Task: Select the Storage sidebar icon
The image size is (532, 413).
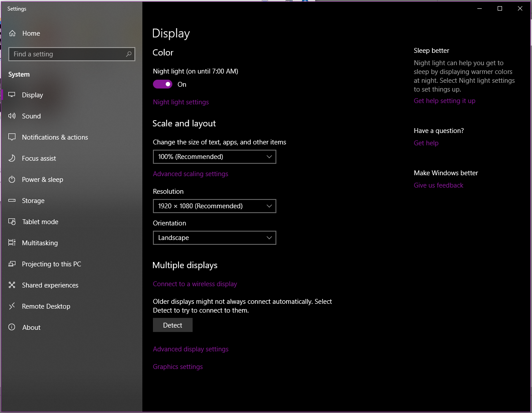Action: point(12,200)
